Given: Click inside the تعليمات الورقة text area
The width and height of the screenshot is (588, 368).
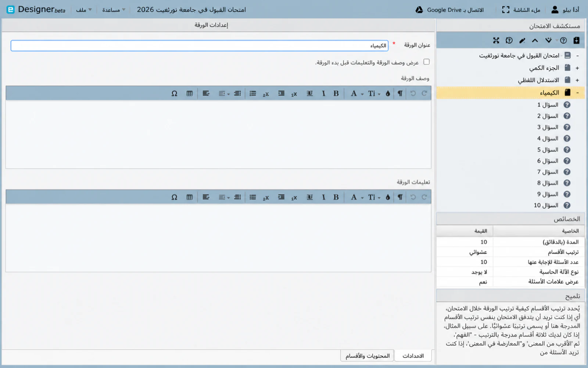Looking at the screenshot, I should tap(218, 238).
